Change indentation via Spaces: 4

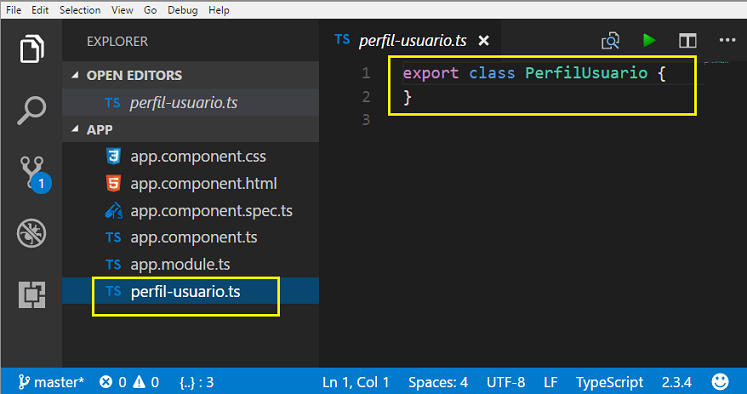(x=438, y=382)
